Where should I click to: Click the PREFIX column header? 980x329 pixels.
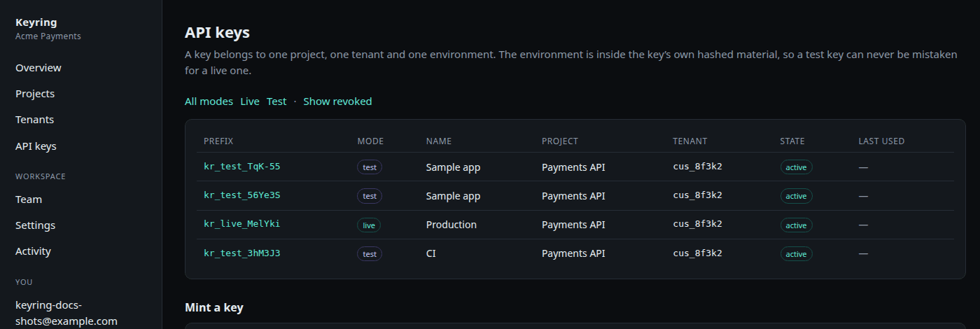218,141
